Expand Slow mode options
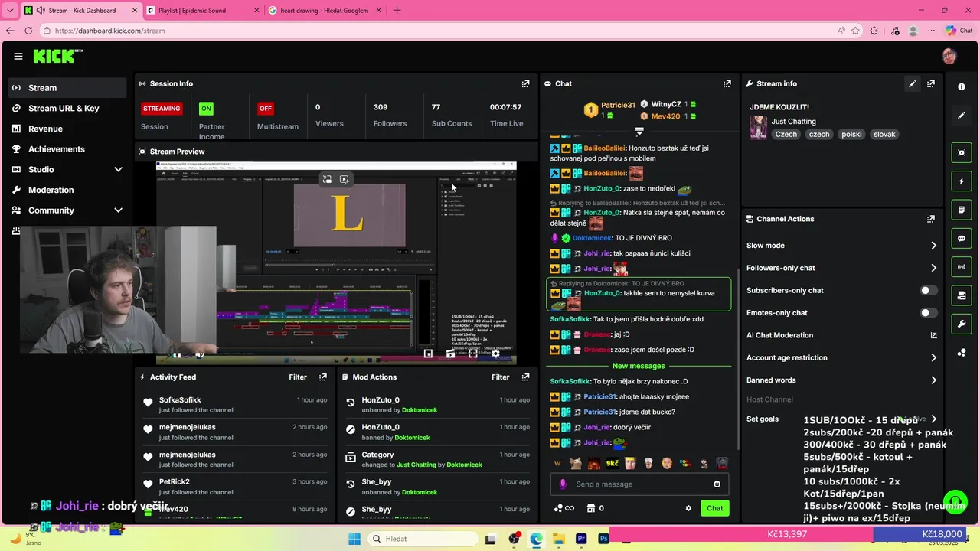This screenshot has height=551, width=980. (x=933, y=246)
